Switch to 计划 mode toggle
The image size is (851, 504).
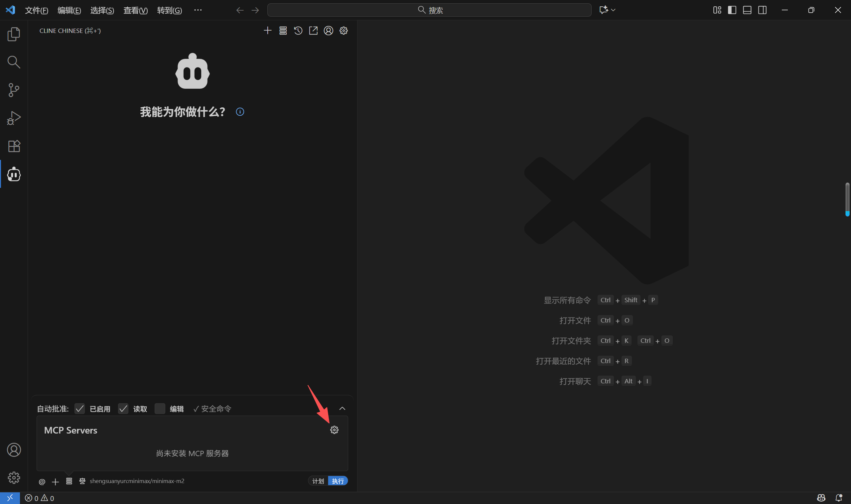pyautogui.click(x=318, y=481)
